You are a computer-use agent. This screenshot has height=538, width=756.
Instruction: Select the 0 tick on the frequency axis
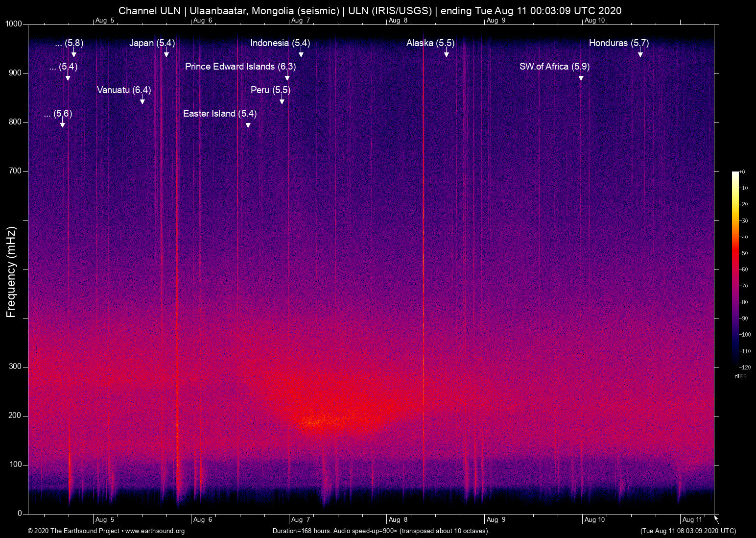coord(20,514)
